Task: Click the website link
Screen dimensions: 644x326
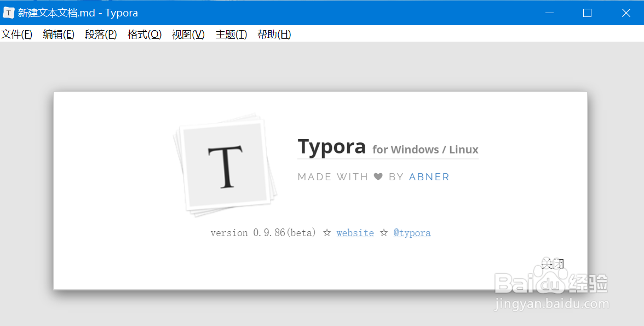Action: pos(355,233)
